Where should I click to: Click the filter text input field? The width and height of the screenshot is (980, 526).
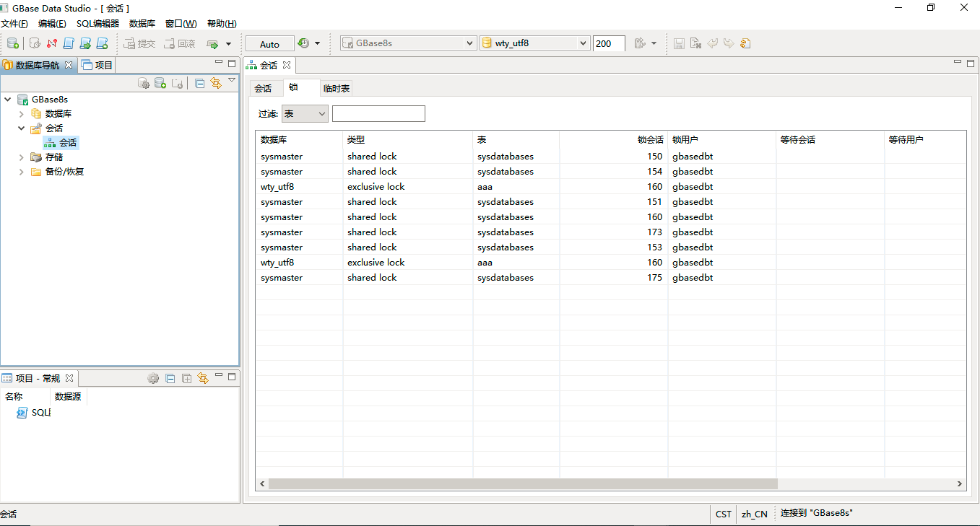[x=378, y=114]
